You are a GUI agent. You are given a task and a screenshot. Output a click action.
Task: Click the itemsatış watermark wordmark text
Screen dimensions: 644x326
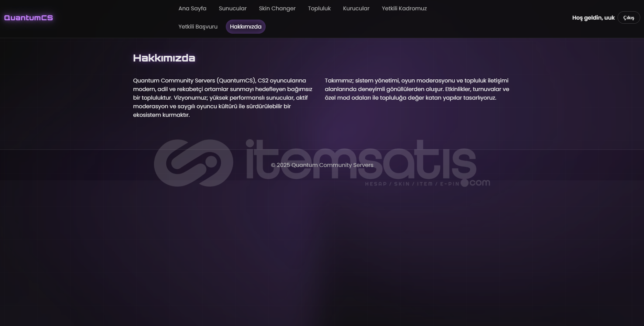pos(361,159)
